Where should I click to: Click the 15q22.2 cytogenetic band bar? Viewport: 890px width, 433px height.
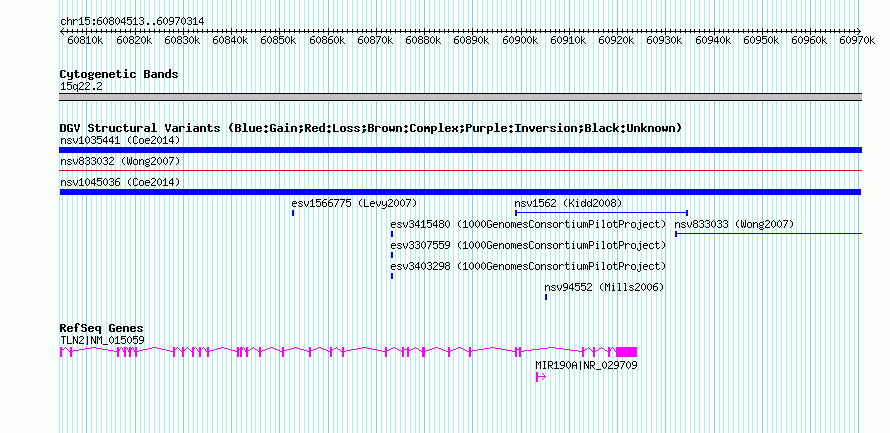point(460,97)
